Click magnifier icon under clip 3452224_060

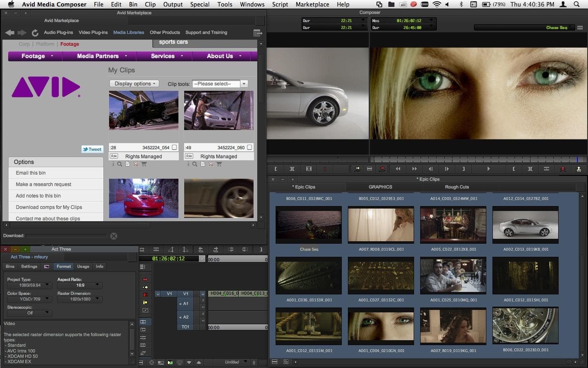coord(195,164)
